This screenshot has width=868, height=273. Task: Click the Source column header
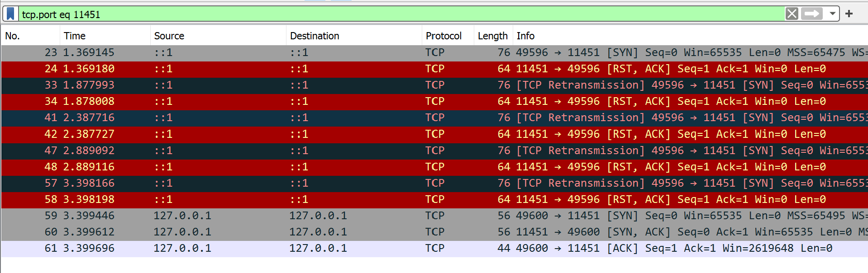pos(218,36)
